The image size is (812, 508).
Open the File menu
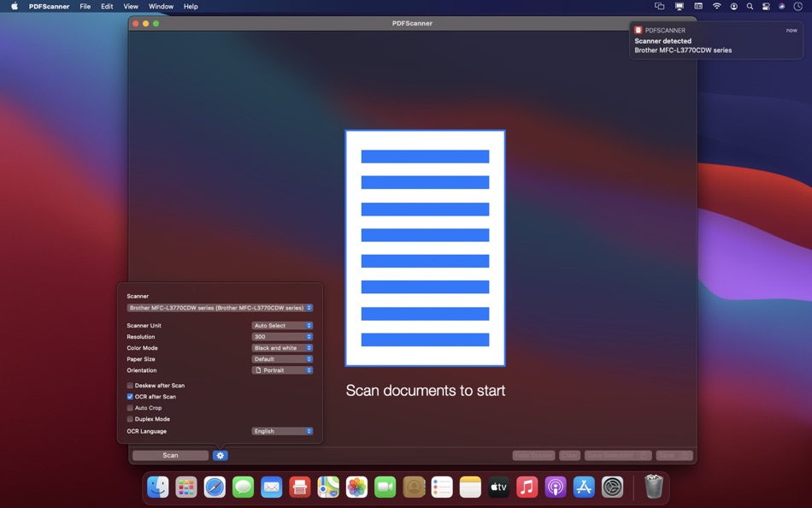coord(85,6)
